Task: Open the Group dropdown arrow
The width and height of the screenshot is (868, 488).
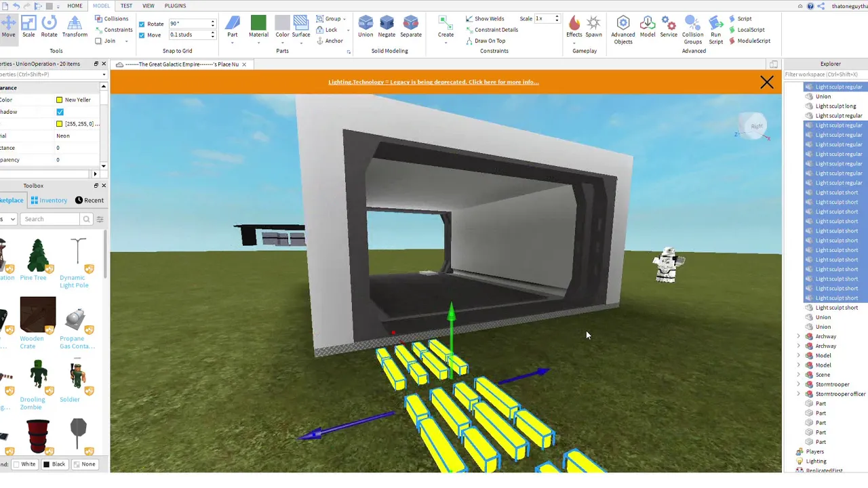Action: click(x=344, y=19)
